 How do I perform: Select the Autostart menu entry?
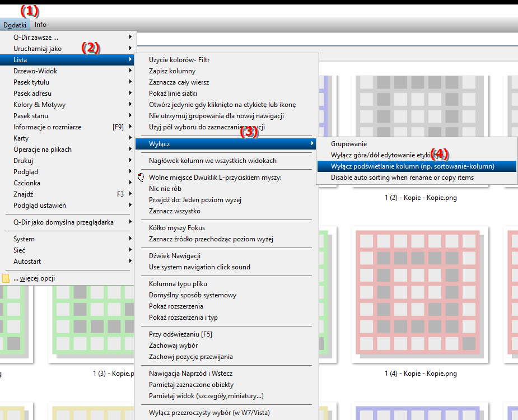pyautogui.click(x=67, y=262)
